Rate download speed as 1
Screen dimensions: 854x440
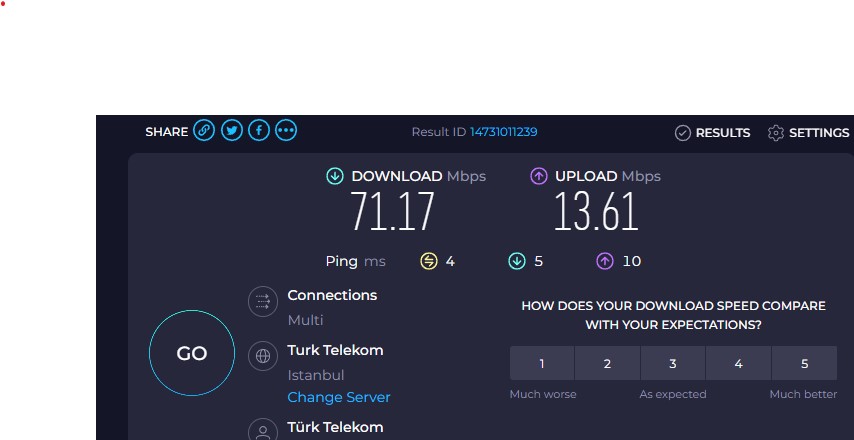tap(542, 363)
